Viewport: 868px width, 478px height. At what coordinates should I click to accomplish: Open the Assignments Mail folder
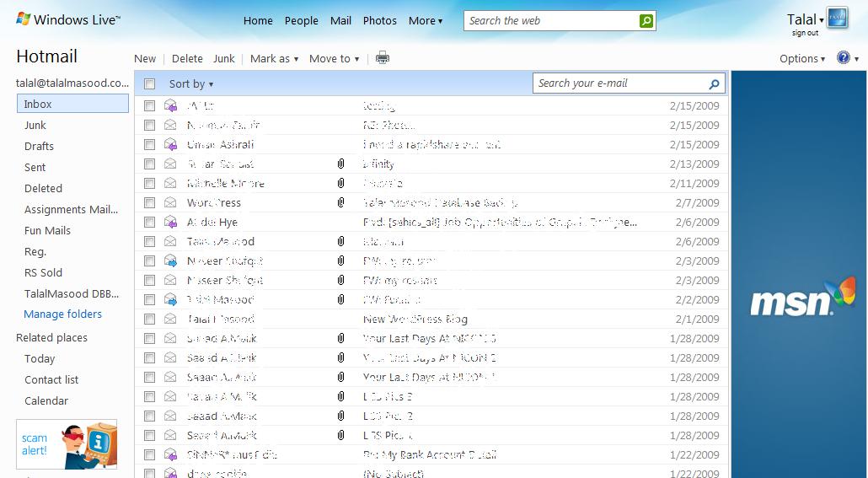71,209
